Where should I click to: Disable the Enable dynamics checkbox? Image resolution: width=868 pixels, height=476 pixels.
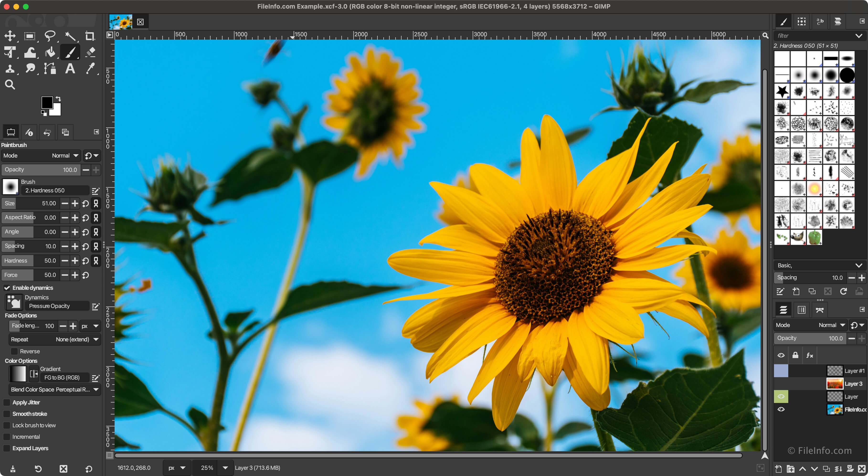(x=7, y=288)
